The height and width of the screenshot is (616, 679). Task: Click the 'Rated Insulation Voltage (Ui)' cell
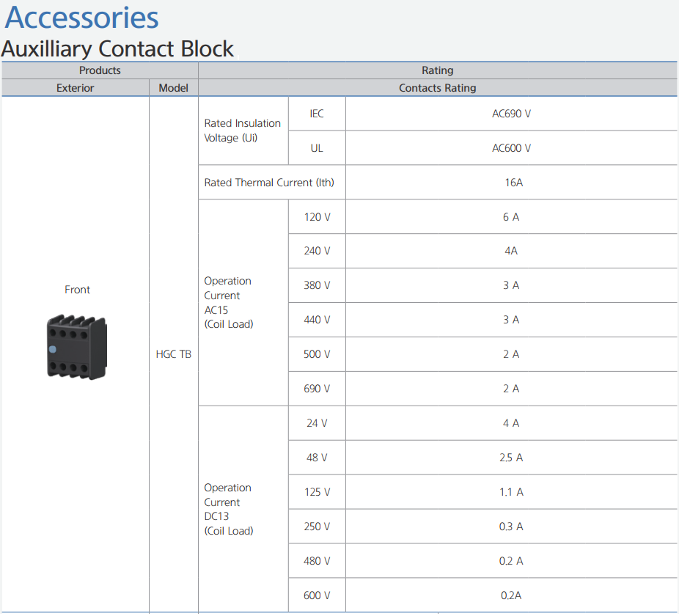pos(243,131)
